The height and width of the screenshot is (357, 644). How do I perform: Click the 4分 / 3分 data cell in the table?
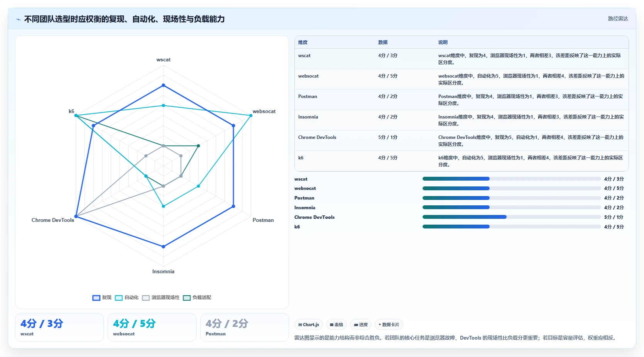tap(388, 56)
